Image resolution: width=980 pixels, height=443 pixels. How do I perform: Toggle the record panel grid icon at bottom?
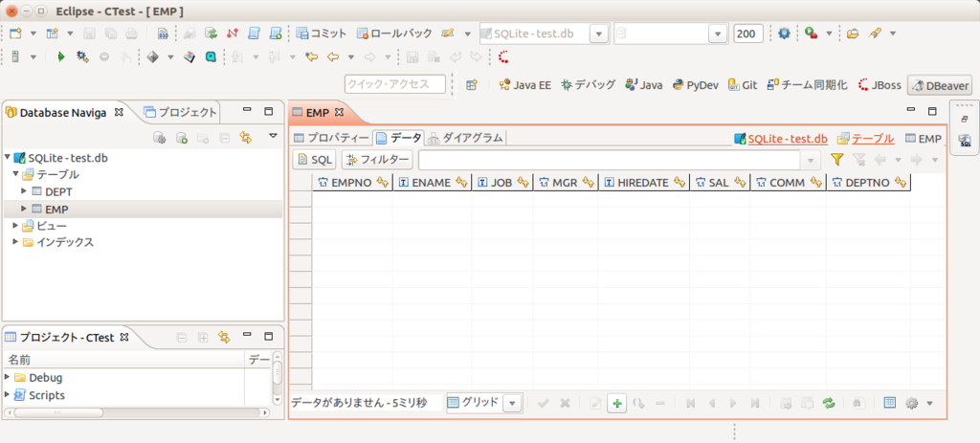click(890, 403)
